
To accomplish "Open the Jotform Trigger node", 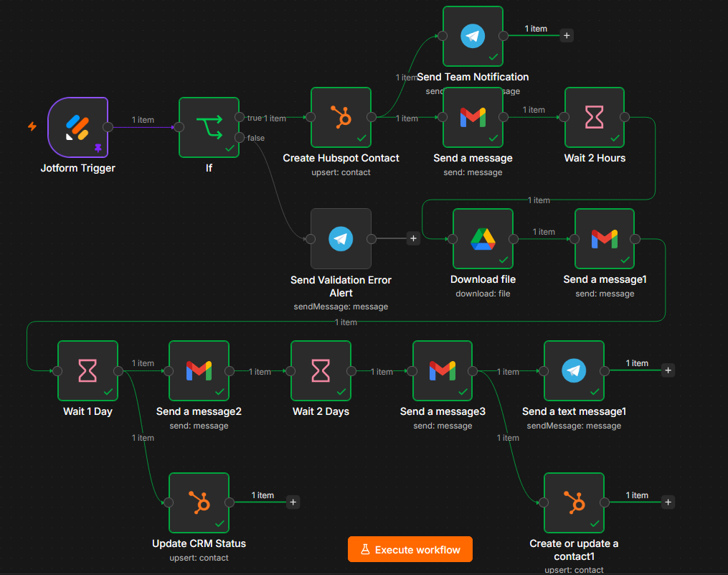I will click(x=78, y=127).
